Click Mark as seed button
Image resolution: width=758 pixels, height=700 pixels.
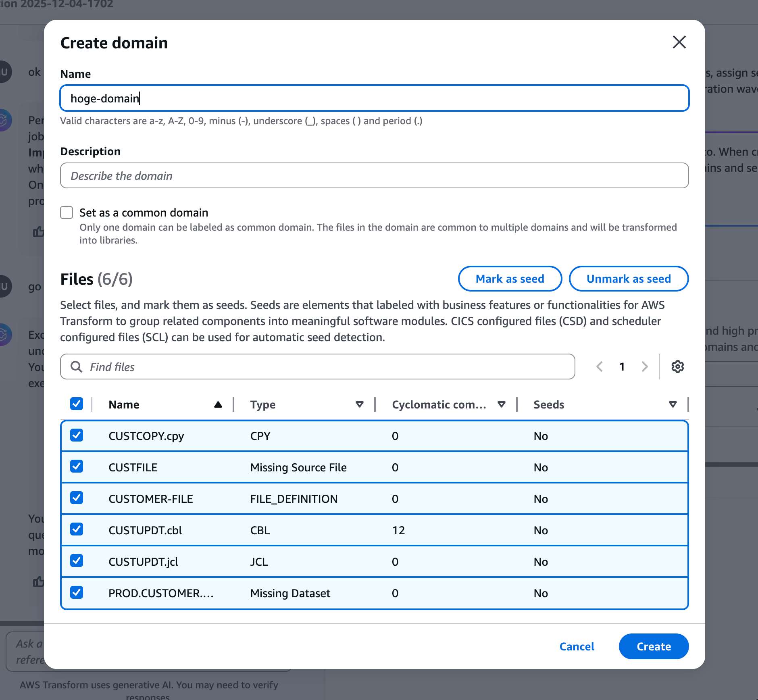click(x=510, y=279)
